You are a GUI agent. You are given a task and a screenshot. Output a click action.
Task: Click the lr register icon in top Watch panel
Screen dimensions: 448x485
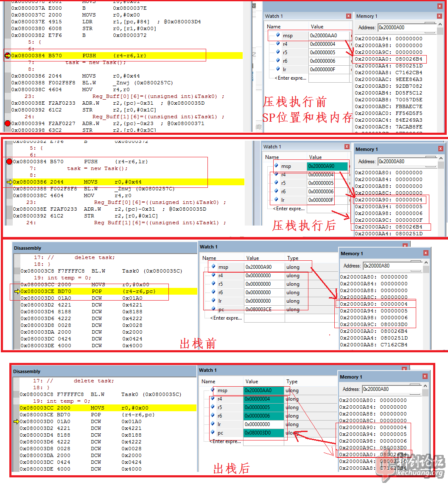277,69
